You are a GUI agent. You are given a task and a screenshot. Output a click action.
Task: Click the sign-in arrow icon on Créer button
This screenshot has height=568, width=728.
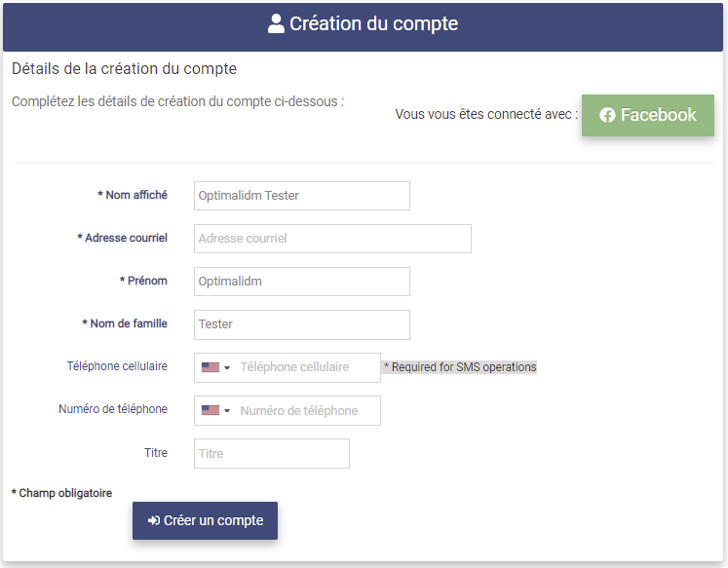click(x=154, y=521)
